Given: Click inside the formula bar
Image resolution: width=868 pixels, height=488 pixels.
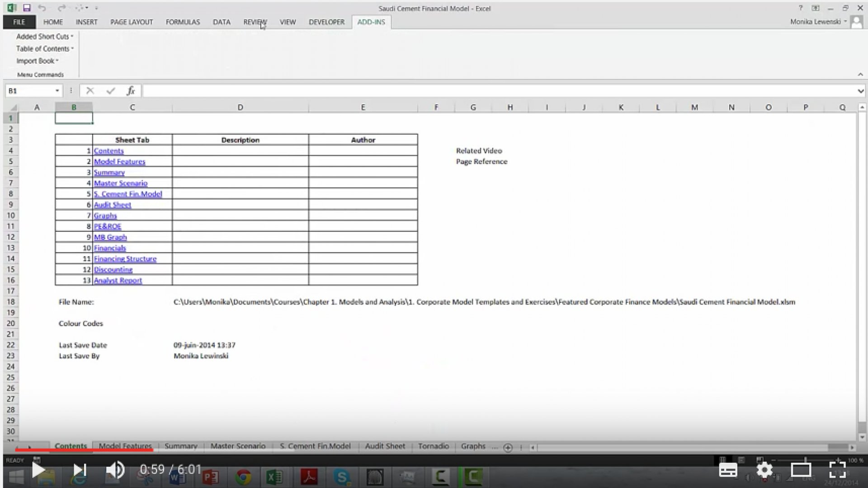Looking at the screenshot, I should [x=499, y=91].
